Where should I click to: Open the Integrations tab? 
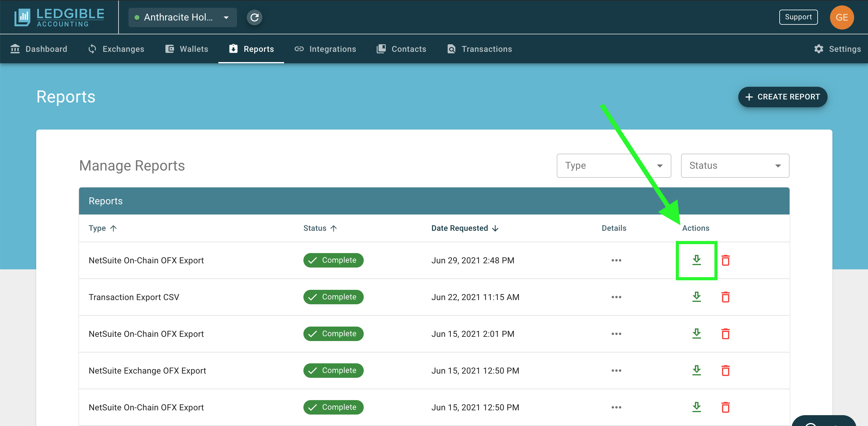coord(325,49)
